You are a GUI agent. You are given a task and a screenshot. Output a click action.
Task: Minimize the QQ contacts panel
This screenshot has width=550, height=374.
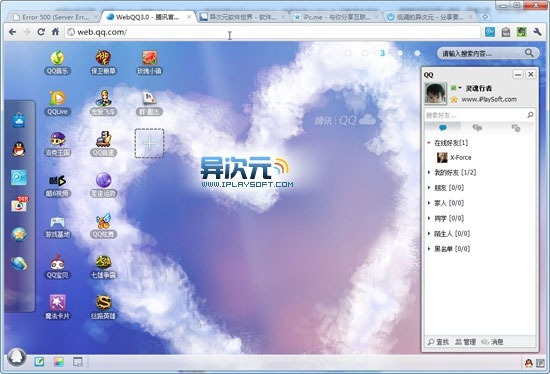[518, 74]
